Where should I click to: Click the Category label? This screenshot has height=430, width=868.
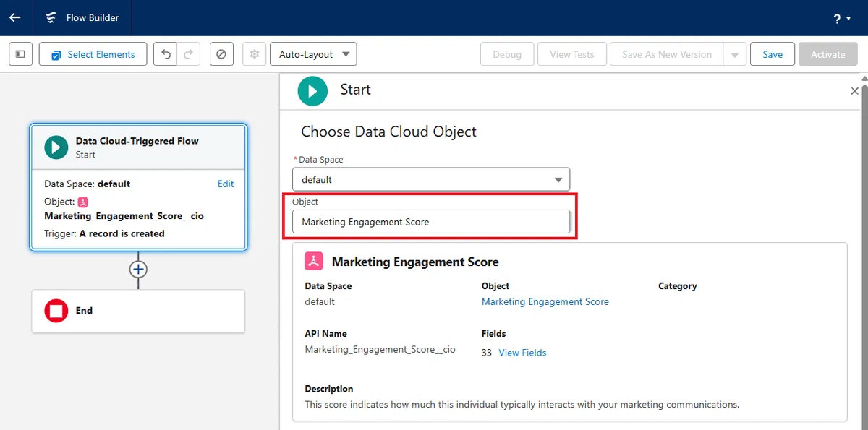click(677, 286)
